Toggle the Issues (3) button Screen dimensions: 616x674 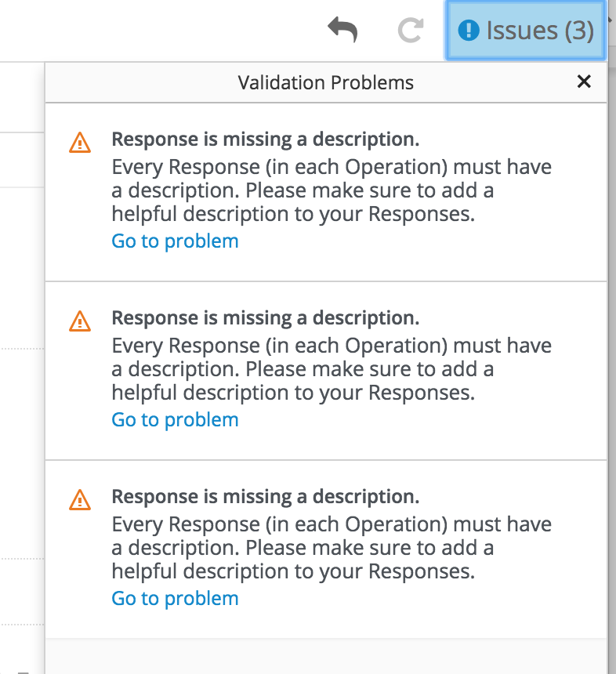525,31
